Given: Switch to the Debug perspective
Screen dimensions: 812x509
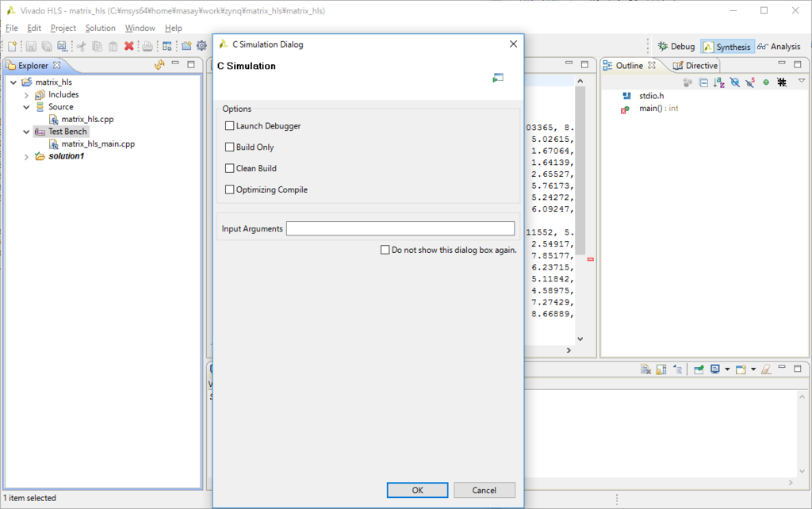Looking at the screenshot, I should tap(676, 47).
